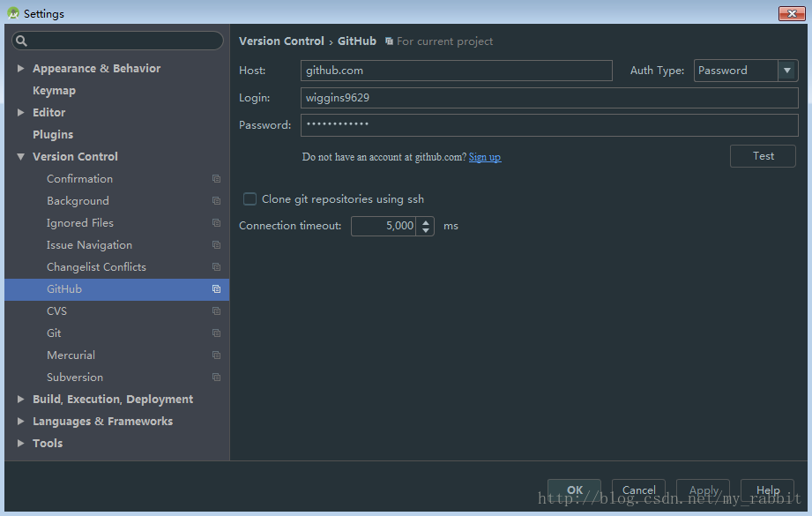Expand the Editor section

pyautogui.click(x=20, y=112)
